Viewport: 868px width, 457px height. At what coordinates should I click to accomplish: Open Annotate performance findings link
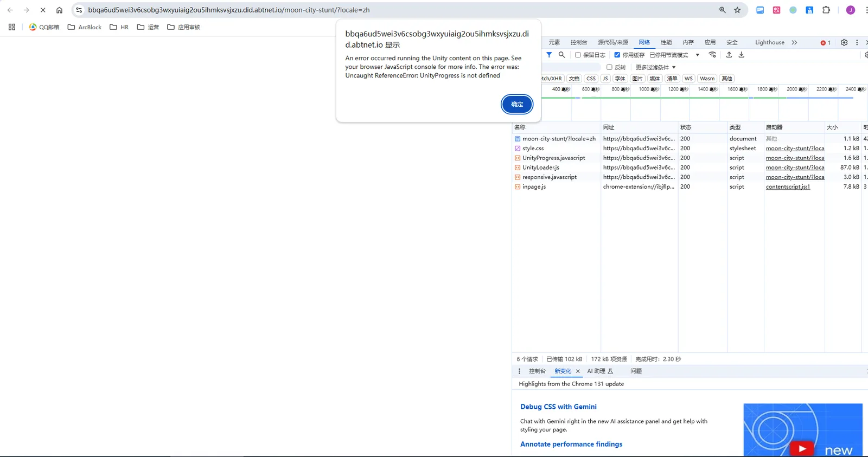pyautogui.click(x=571, y=444)
